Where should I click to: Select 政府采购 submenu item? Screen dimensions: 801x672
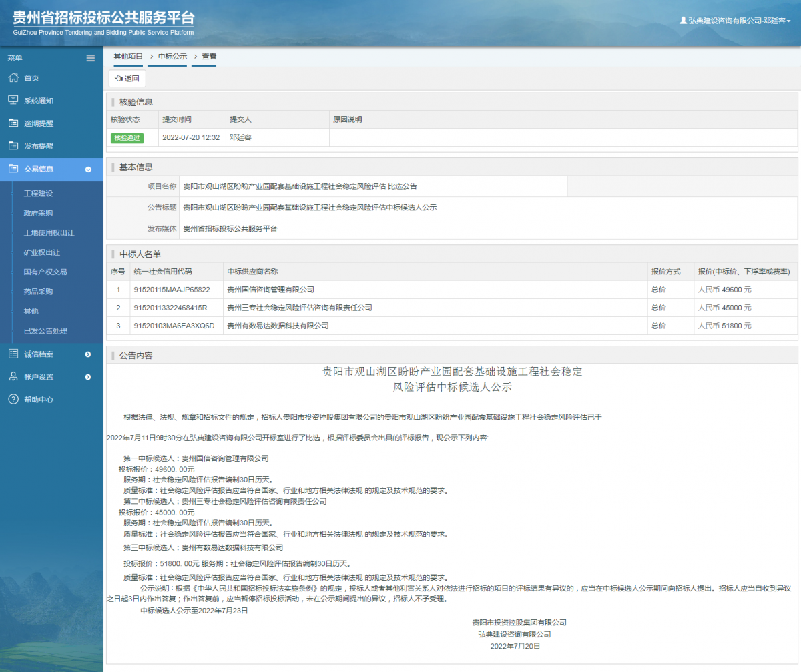point(38,213)
